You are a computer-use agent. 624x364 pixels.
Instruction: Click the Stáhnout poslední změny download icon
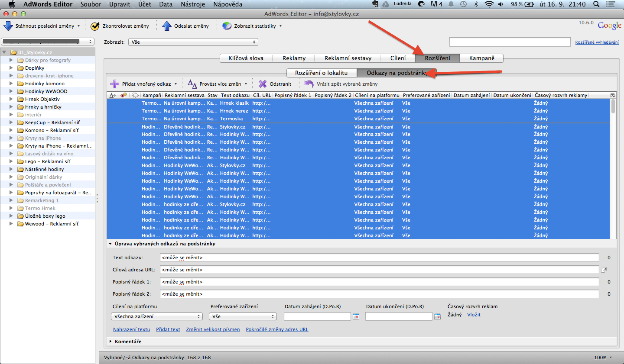[x=8, y=26]
